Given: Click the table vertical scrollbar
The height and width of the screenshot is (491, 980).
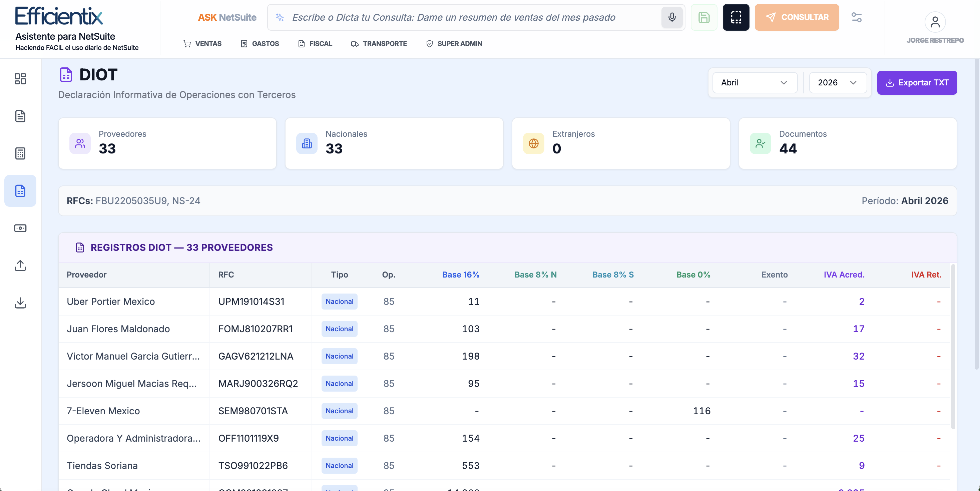Looking at the screenshot, I should (x=953, y=346).
